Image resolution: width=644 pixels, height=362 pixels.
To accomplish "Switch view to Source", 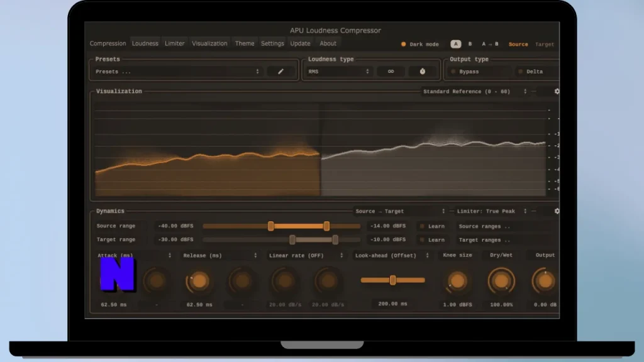I will click(518, 45).
